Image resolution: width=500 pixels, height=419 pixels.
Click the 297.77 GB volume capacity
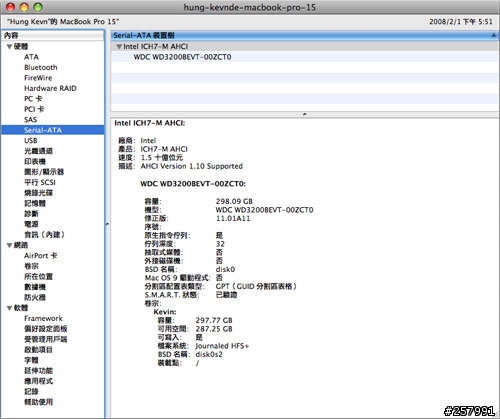(x=214, y=320)
